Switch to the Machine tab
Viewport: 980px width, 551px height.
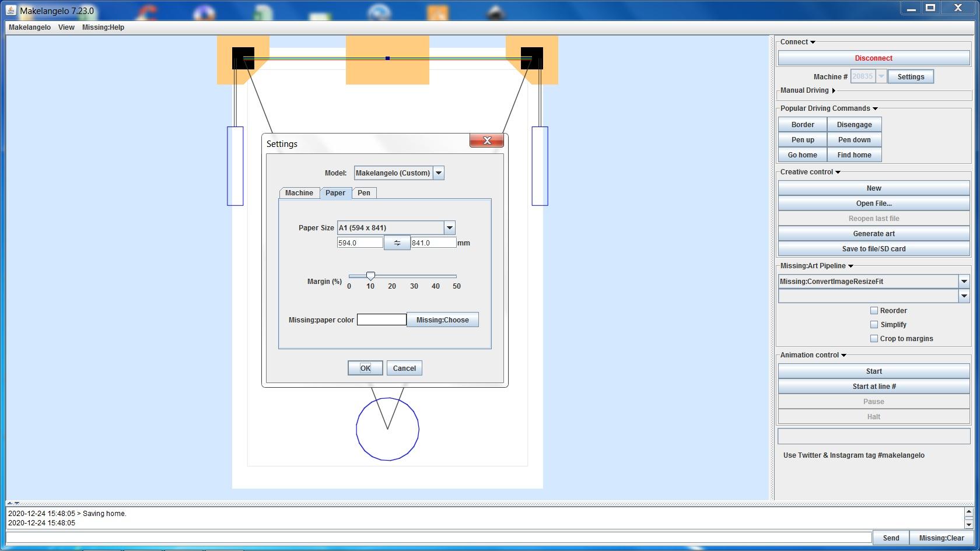[299, 193]
